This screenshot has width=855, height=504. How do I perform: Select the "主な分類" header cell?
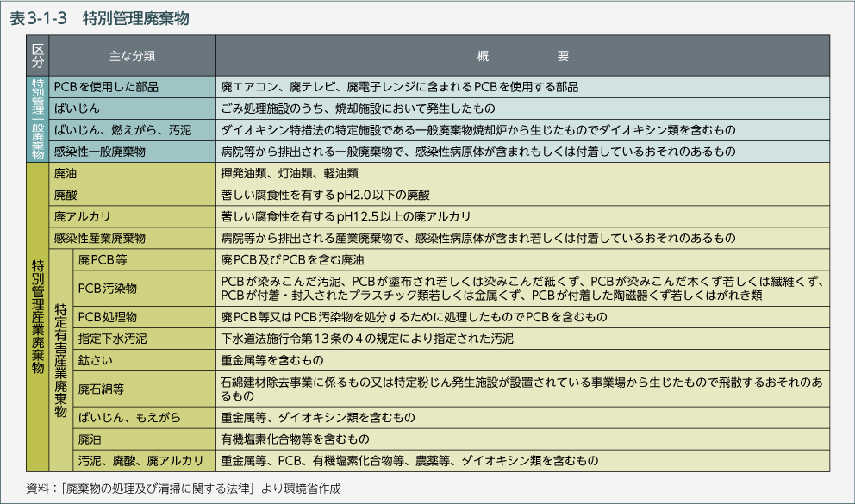point(132,56)
